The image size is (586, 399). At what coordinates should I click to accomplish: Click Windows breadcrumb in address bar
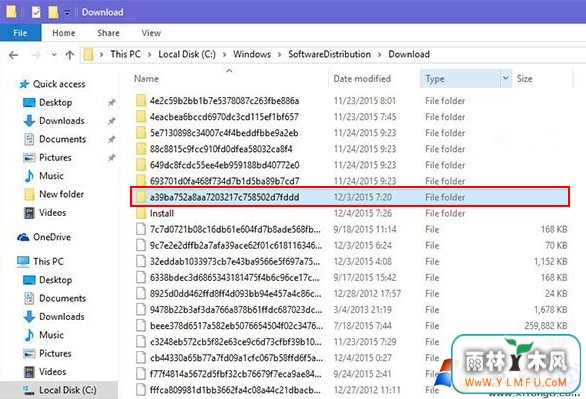252,54
